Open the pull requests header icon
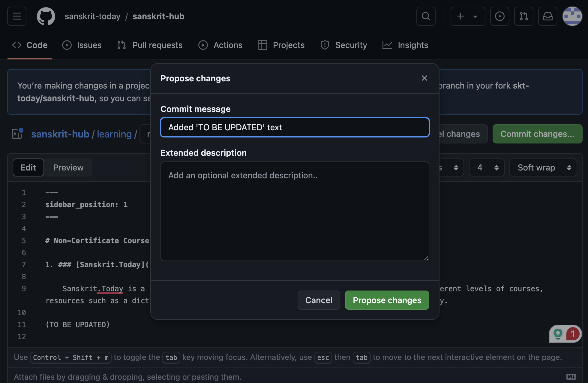Viewport: 588px width, 383px height. tap(523, 16)
